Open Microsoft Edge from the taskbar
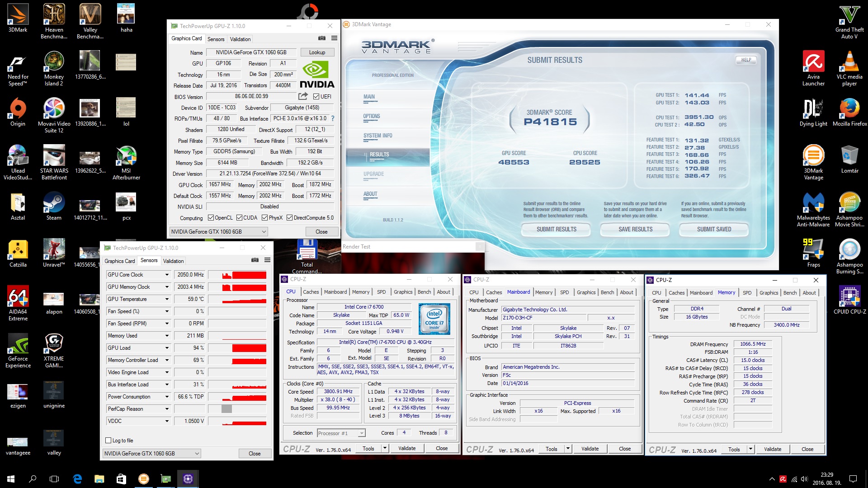 pos(77,479)
